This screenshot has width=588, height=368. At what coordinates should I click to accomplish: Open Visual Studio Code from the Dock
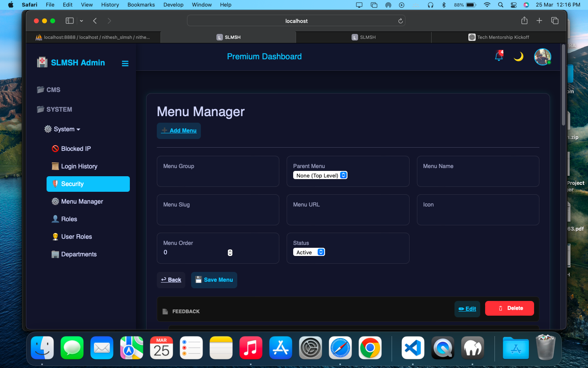[x=413, y=348]
